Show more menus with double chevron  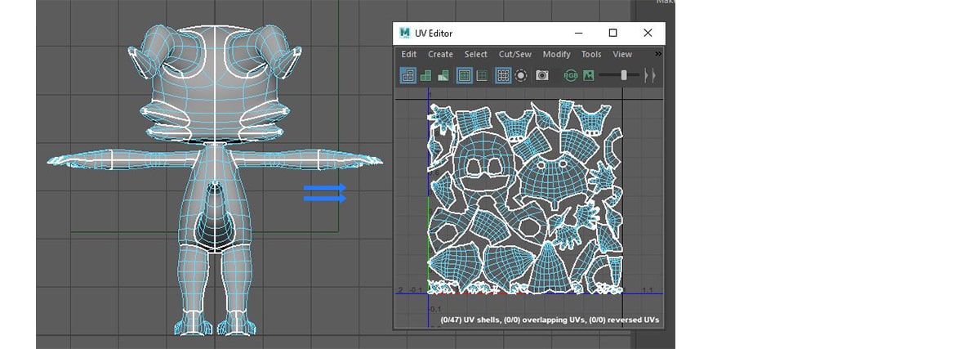click(658, 54)
